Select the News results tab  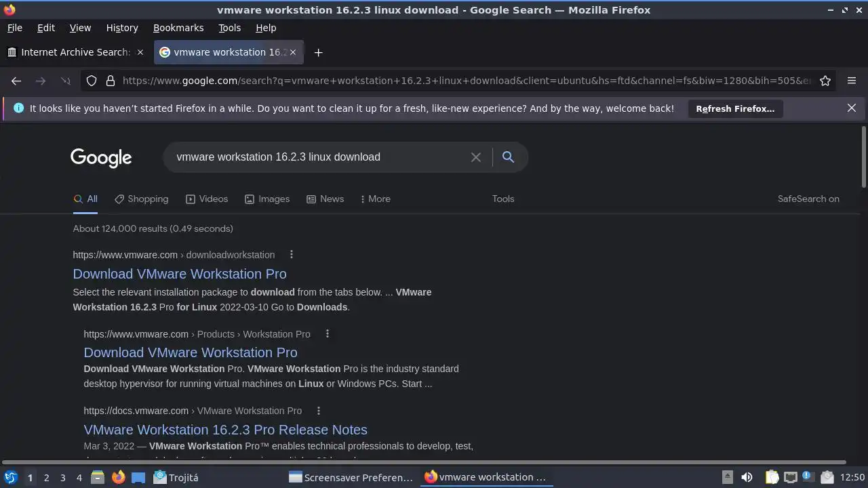(x=325, y=199)
